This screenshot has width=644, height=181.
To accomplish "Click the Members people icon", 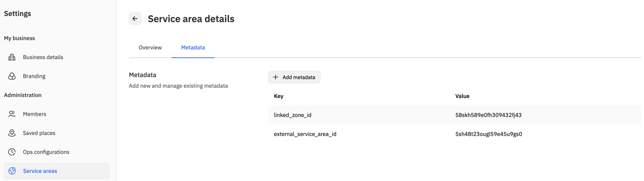I will pyautogui.click(x=12, y=114).
